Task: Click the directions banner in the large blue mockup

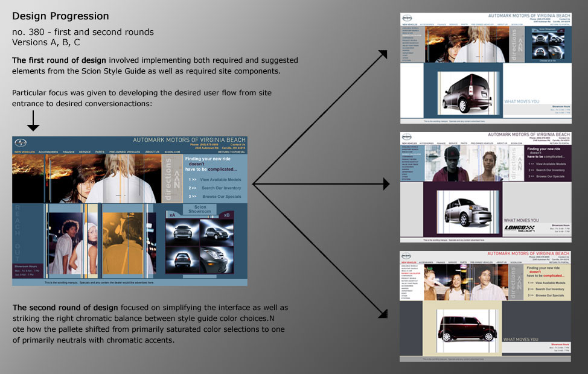Action: tap(172, 179)
